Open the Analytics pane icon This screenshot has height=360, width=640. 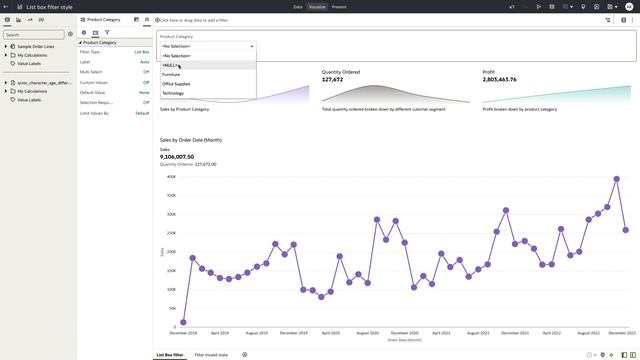point(30,20)
